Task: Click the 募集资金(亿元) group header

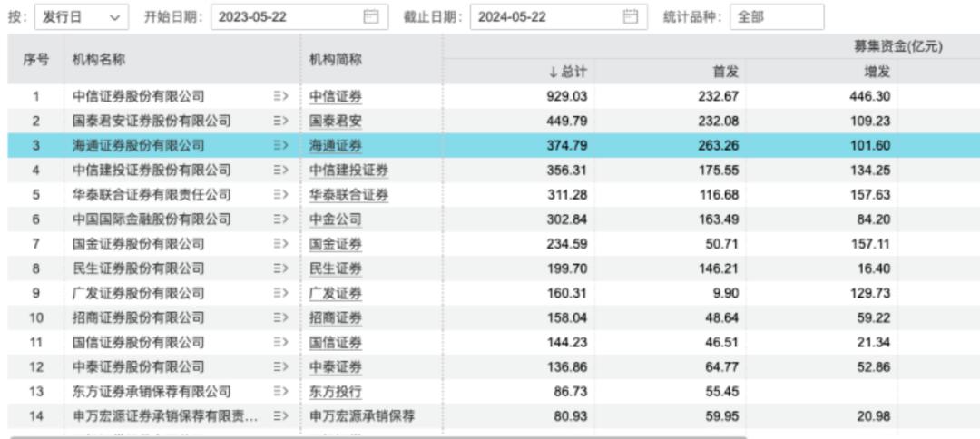Action: tap(898, 47)
